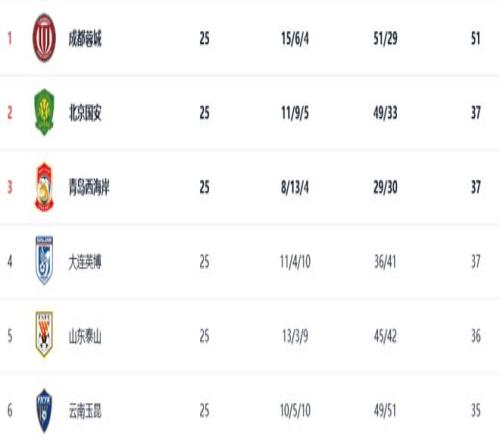Viewport: 500px width, 440px height.
Task: Open team page for 成都蓉城
Action: [85, 38]
